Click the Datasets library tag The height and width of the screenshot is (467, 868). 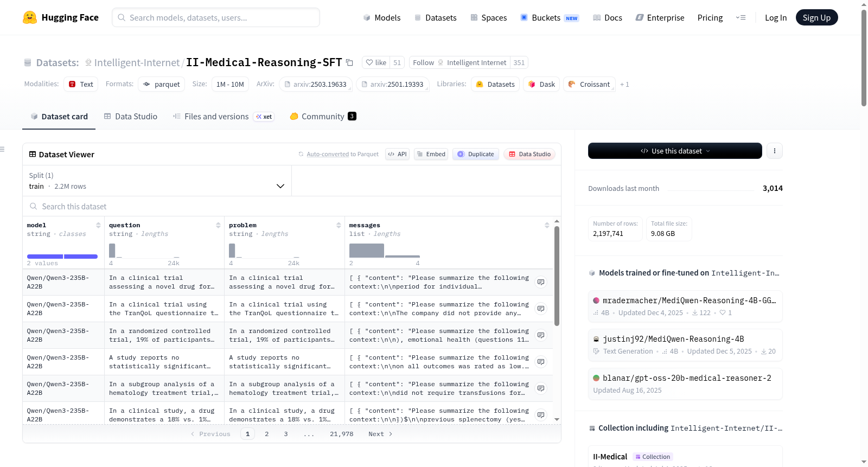[x=495, y=84]
